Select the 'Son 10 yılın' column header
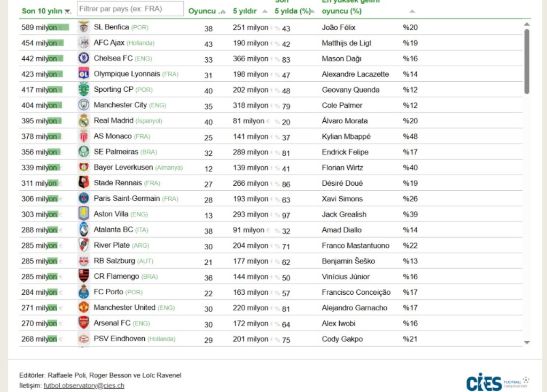547x392 pixels. (x=42, y=11)
